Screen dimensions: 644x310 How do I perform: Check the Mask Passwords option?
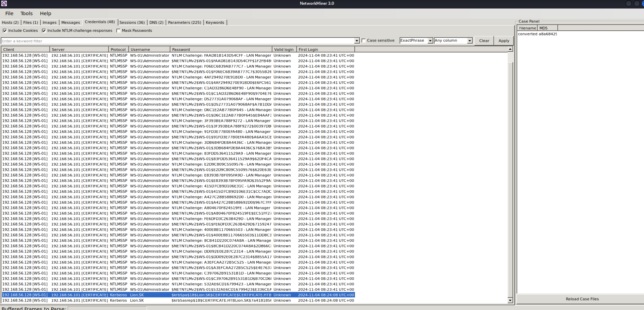pyautogui.click(x=118, y=31)
